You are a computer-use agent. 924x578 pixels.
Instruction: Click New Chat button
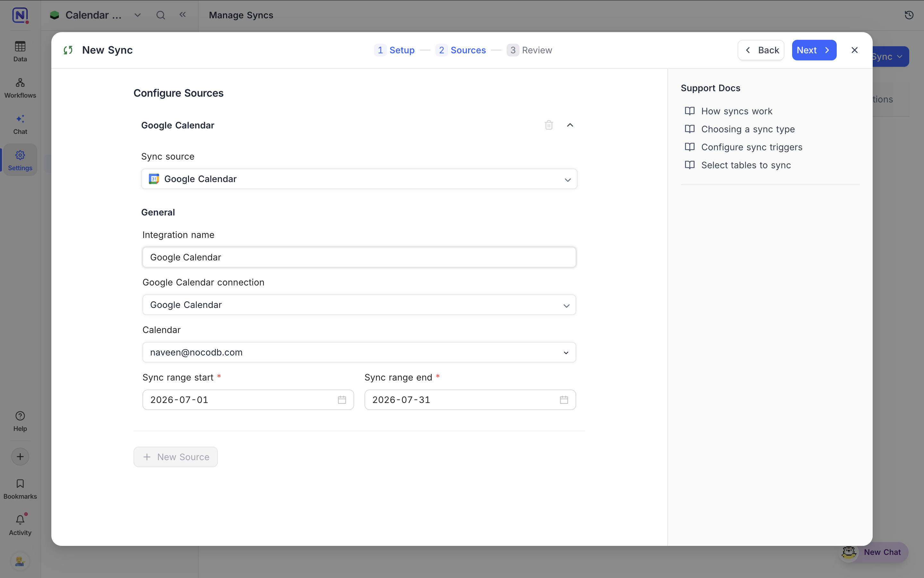[x=874, y=552]
